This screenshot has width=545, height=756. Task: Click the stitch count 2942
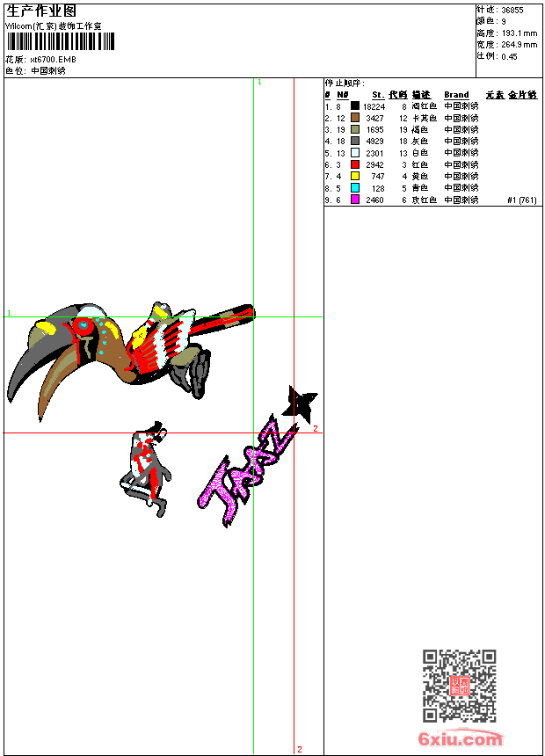coord(374,165)
